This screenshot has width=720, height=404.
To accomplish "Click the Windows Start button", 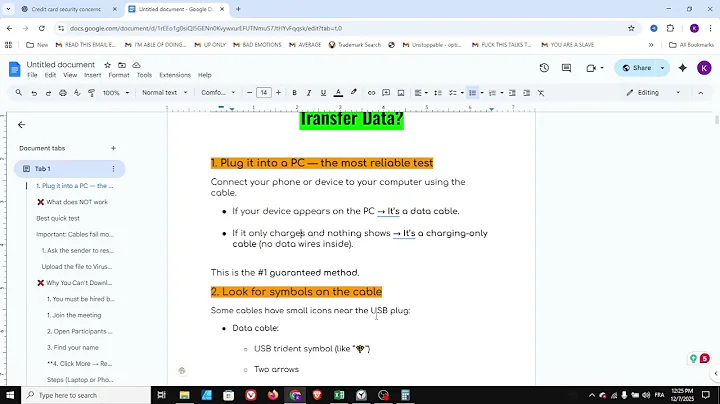I will point(10,395).
